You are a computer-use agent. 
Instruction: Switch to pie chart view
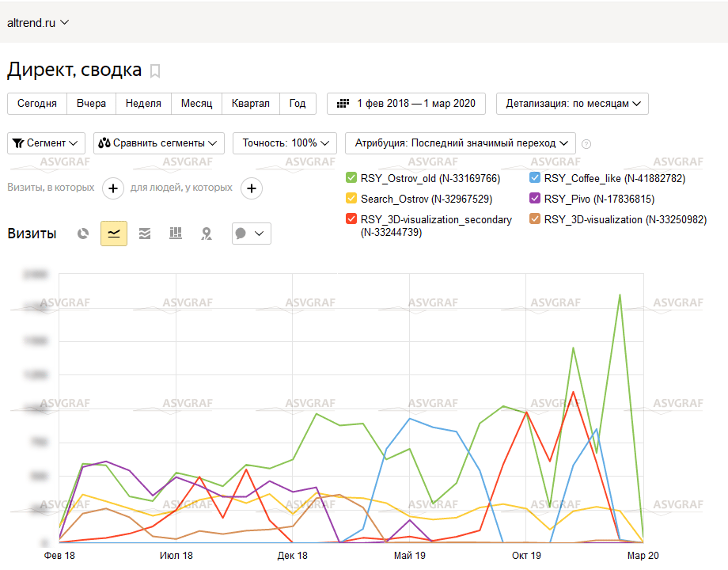(83, 234)
